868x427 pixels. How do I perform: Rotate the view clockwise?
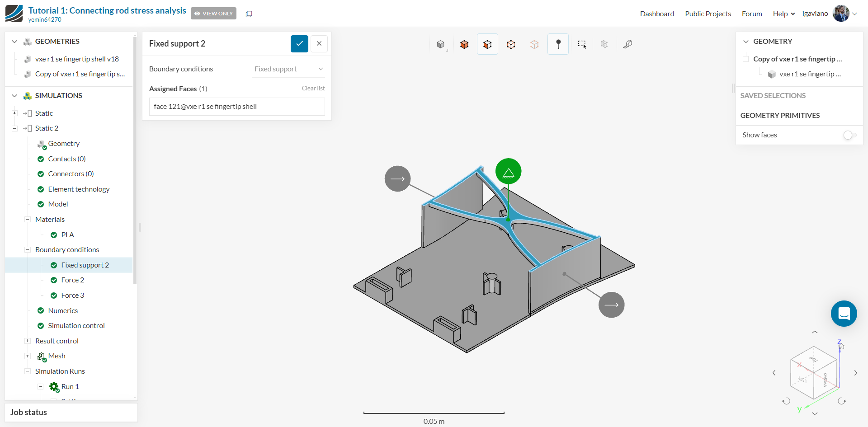[x=842, y=401]
